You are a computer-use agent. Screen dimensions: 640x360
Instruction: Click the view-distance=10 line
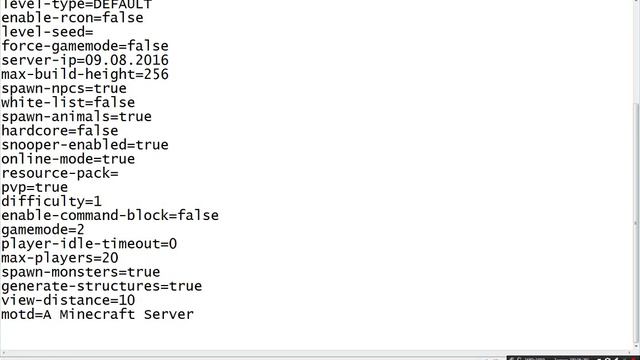point(68,300)
